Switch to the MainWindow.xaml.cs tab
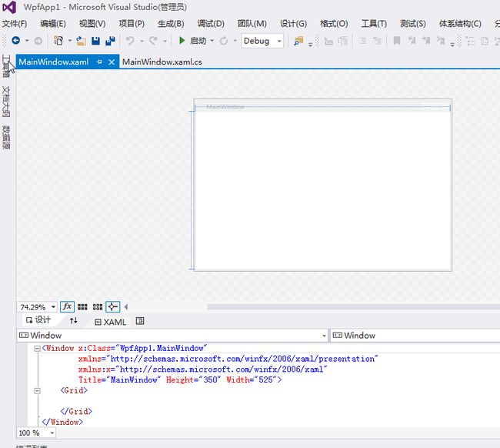Screen dimensions: 500x448 (x=162, y=62)
